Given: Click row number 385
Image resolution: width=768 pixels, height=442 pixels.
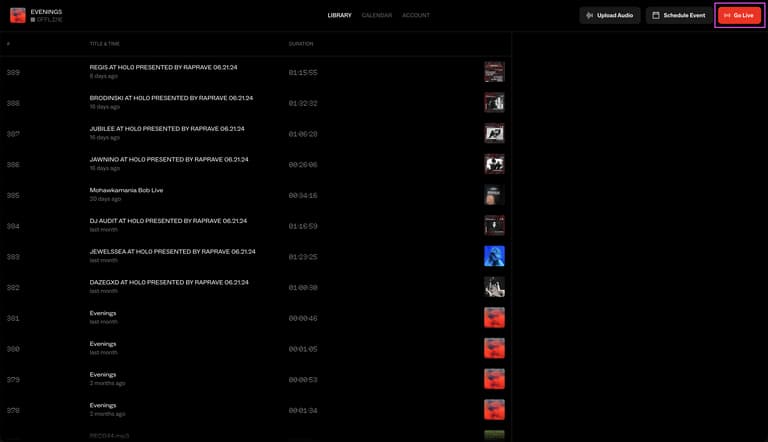Looking at the screenshot, I should (13, 196).
